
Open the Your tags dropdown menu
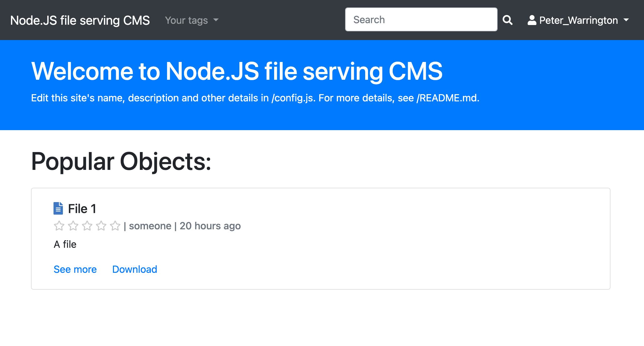(192, 20)
